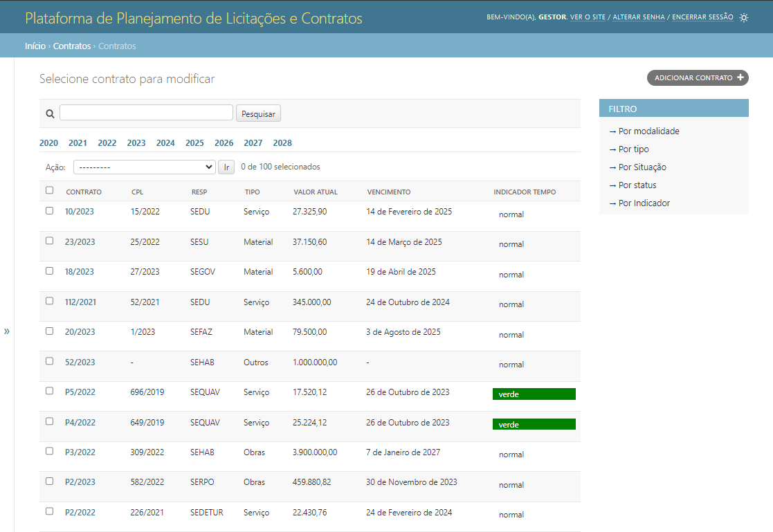Click the Vencimento column header
This screenshot has width=773, height=532.
[x=389, y=192]
